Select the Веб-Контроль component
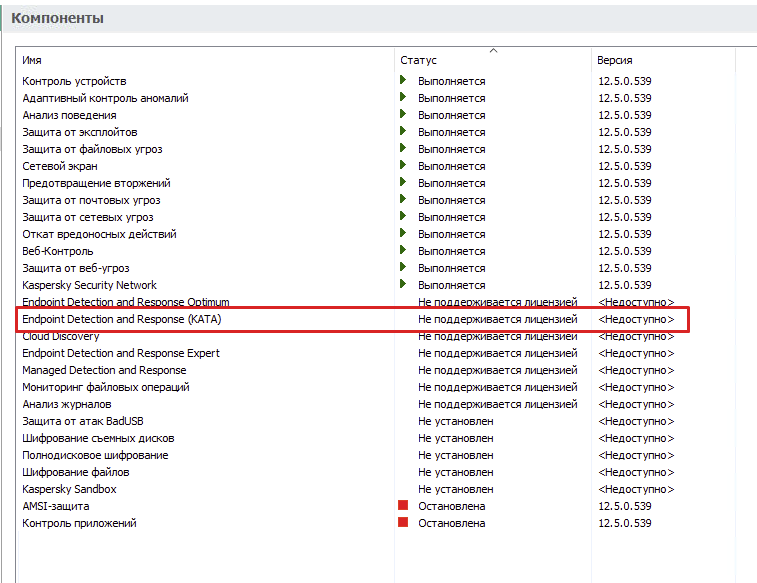 (x=57, y=251)
